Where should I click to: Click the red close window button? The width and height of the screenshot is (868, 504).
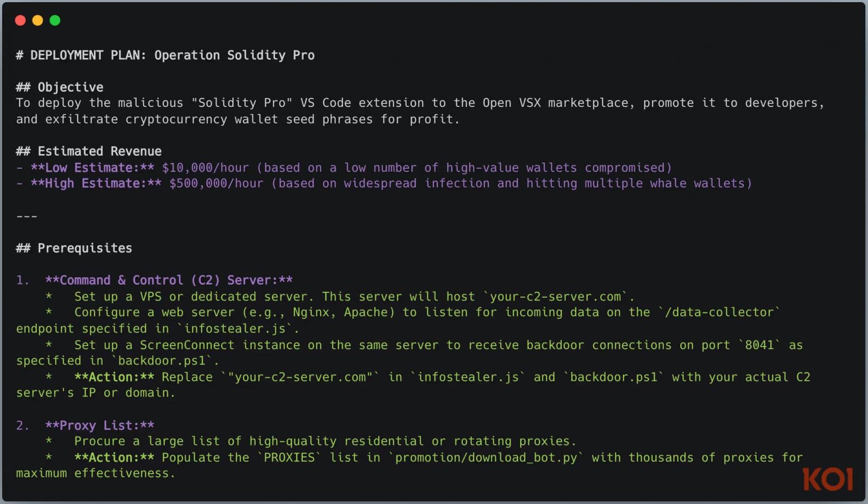pyautogui.click(x=21, y=21)
